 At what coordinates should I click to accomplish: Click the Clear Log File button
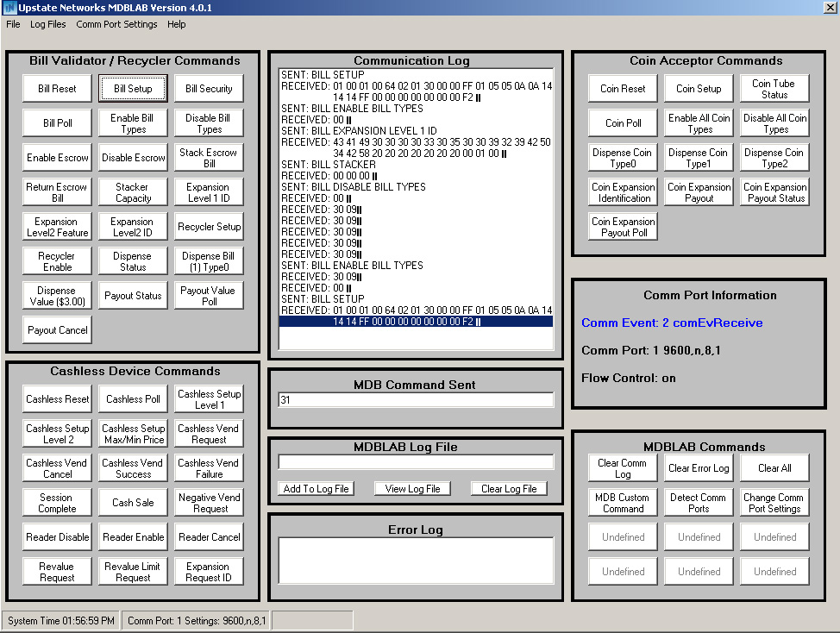pyautogui.click(x=509, y=488)
